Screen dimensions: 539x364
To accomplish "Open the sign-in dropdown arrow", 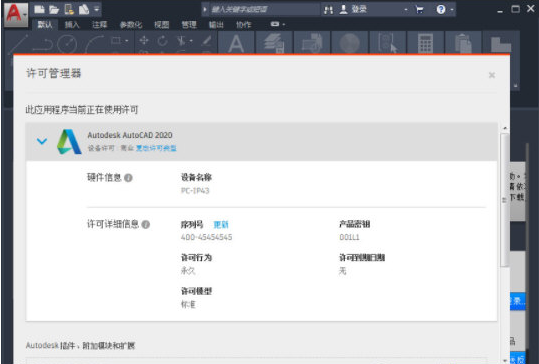I will click(x=406, y=10).
